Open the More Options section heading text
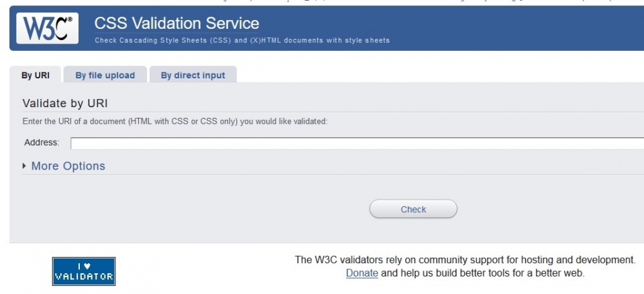 pos(68,166)
